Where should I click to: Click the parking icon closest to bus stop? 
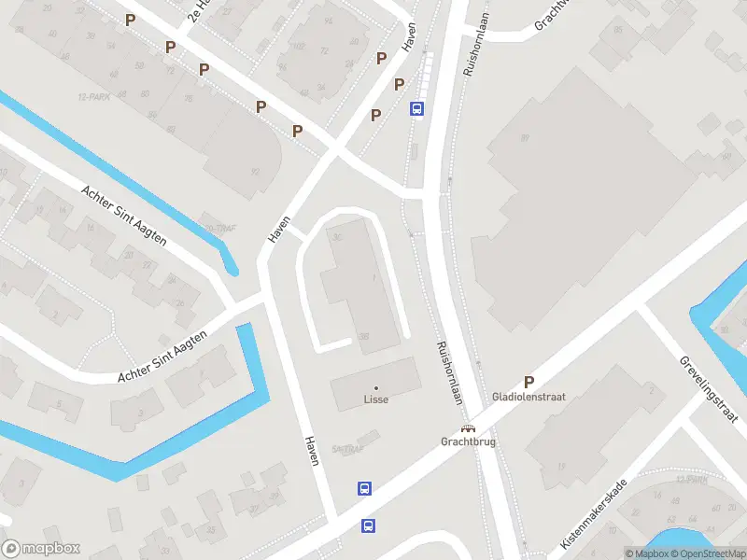point(400,85)
